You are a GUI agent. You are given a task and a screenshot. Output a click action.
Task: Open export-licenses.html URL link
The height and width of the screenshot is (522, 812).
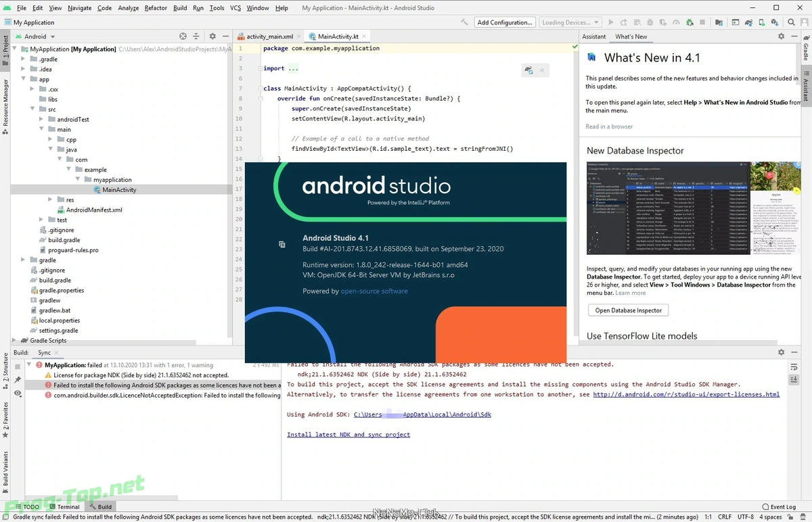pos(686,394)
